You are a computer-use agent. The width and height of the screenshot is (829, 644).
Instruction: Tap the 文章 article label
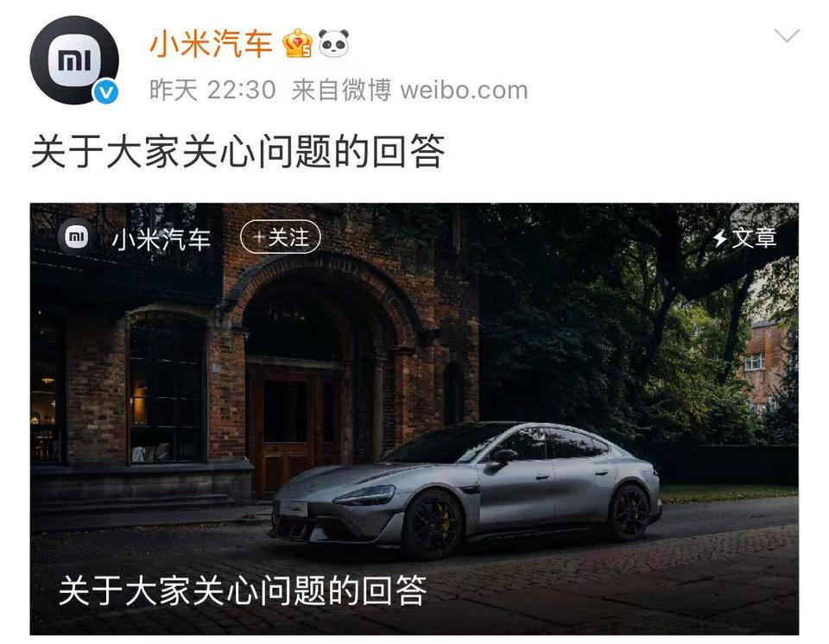click(x=754, y=238)
